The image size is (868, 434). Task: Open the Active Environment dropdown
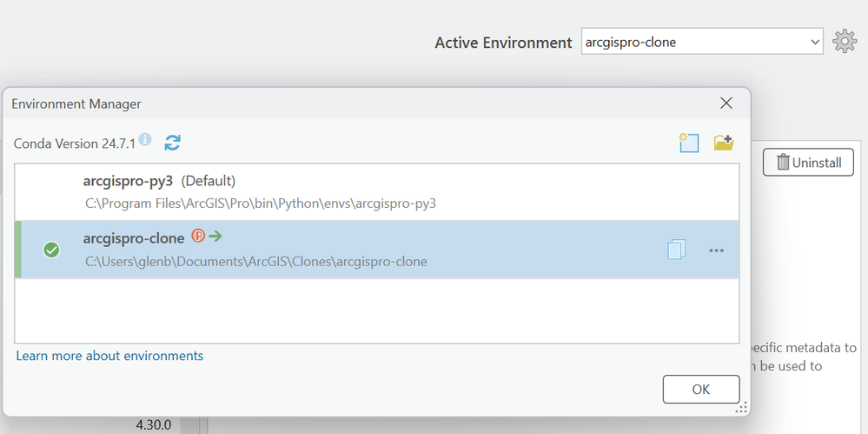pyautogui.click(x=701, y=42)
